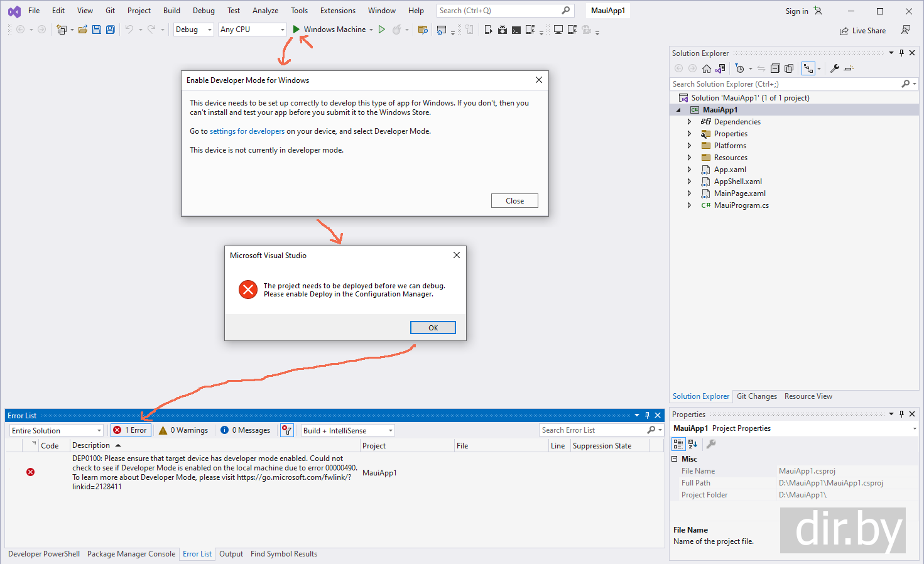Switch to the Output tab

pos(231,554)
